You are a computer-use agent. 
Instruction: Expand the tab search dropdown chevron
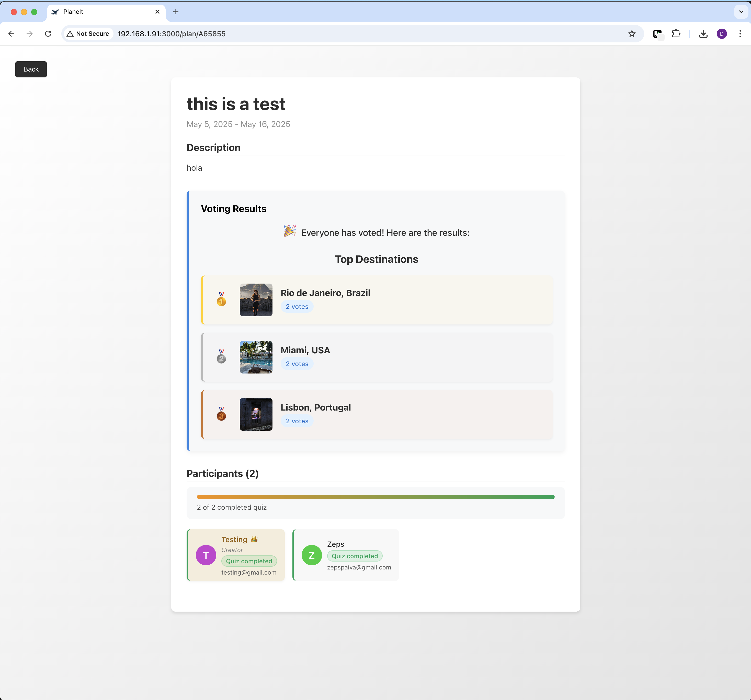(741, 12)
